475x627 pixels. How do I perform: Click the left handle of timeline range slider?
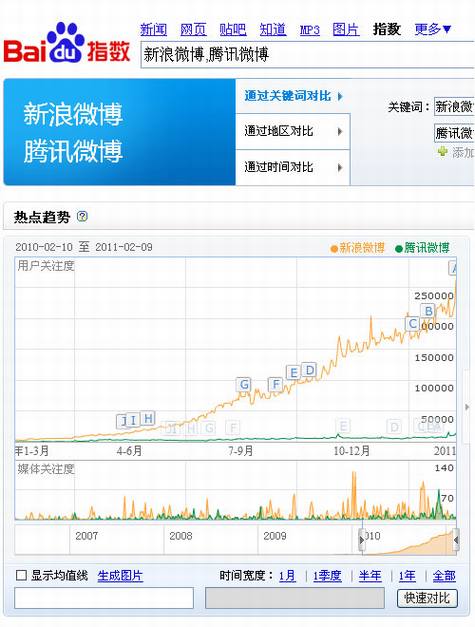[x=362, y=540]
